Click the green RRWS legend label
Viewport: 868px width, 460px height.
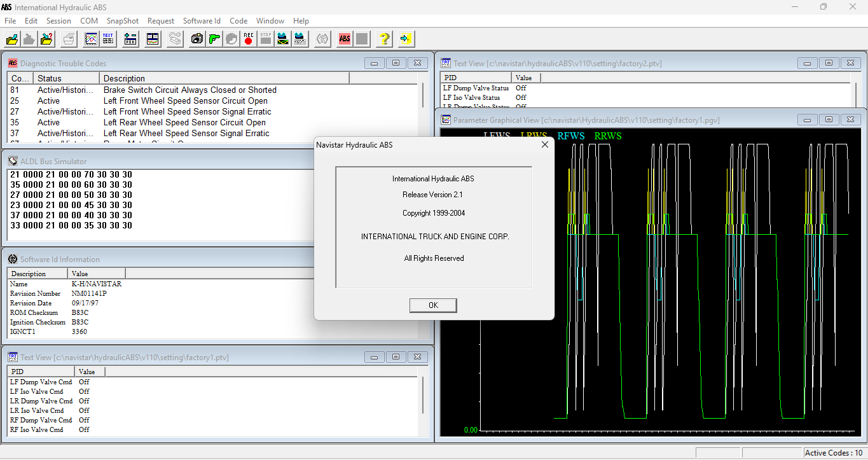[608, 136]
